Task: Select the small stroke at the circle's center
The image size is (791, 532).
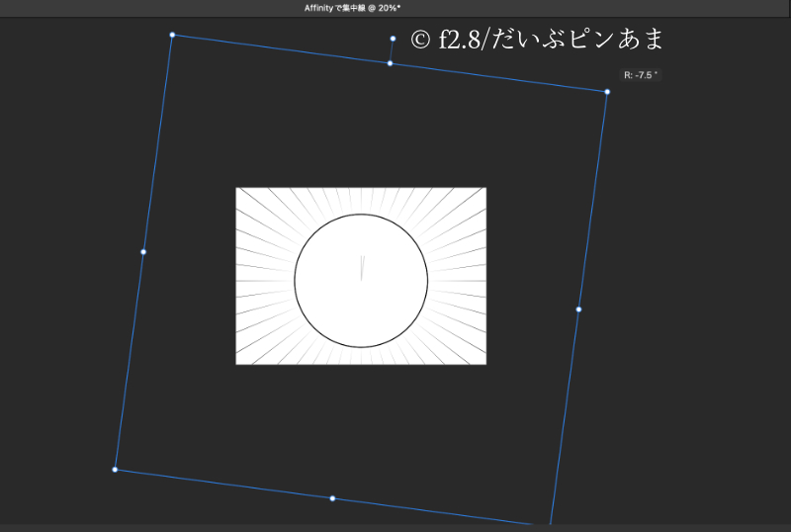Action: (362, 268)
